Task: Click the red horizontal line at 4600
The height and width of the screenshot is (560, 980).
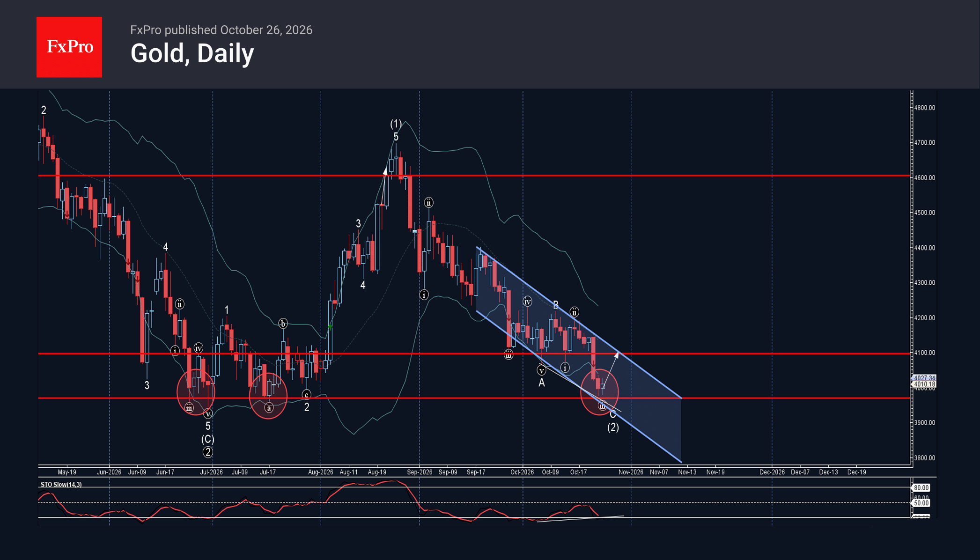Action: (x=474, y=176)
